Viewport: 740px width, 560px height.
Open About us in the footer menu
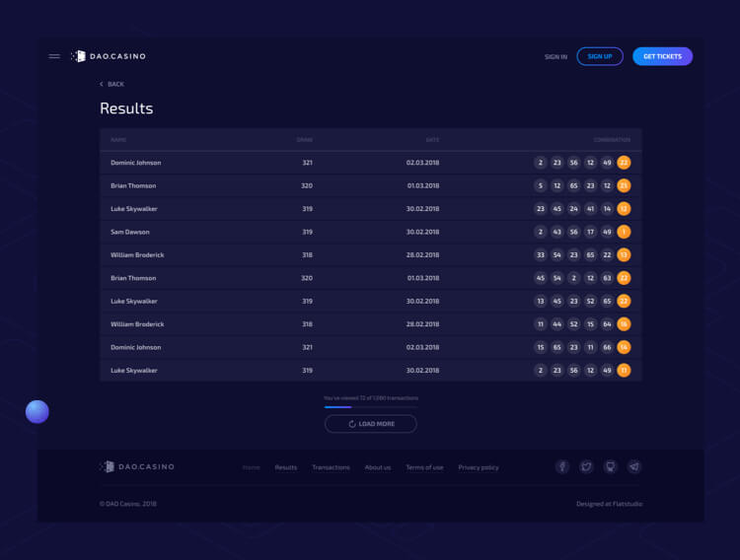click(x=378, y=467)
